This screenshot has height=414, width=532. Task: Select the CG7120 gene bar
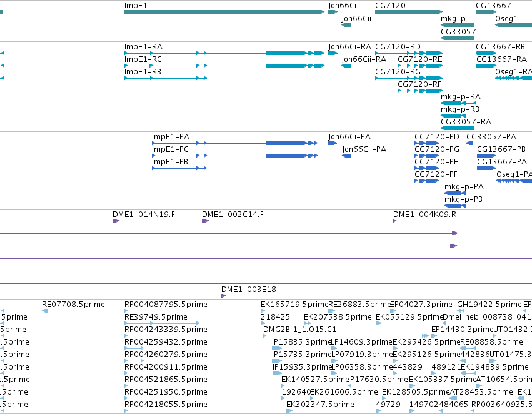(x=409, y=12)
